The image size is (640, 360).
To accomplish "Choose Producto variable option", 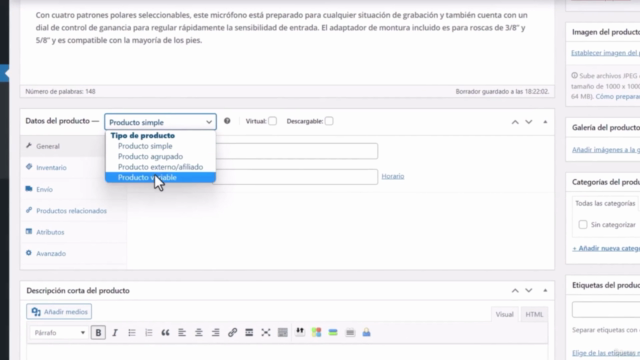I will 160,178.
